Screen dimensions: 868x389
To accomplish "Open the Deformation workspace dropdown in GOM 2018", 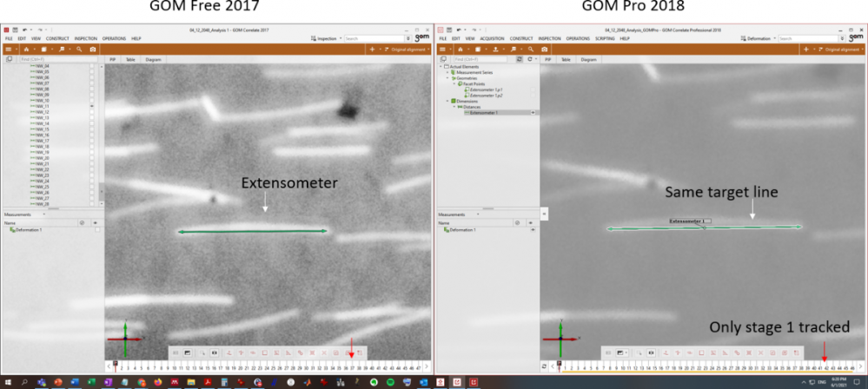I will (x=760, y=39).
